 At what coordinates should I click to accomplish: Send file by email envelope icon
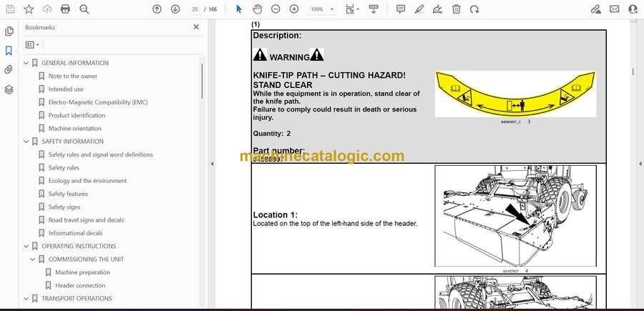coord(615,9)
